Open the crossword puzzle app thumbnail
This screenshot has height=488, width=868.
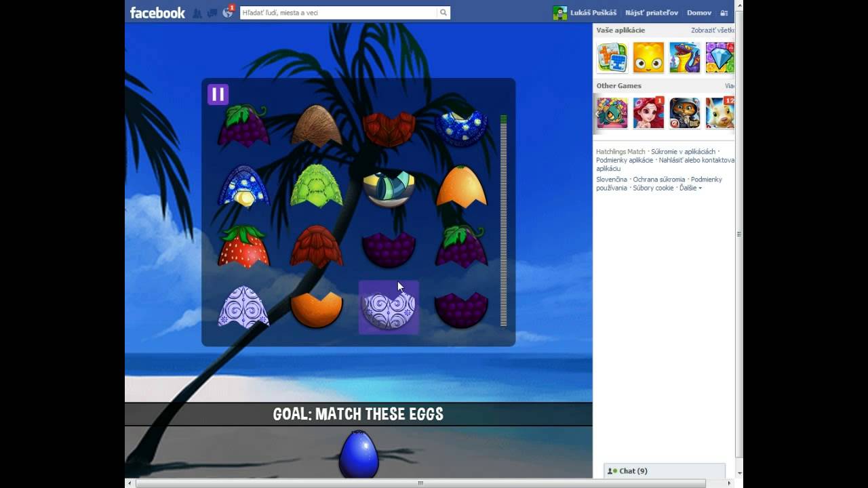tap(612, 58)
